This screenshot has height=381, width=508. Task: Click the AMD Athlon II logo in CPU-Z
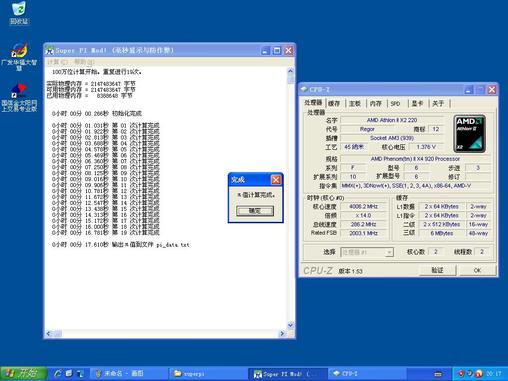tap(469, 134)
